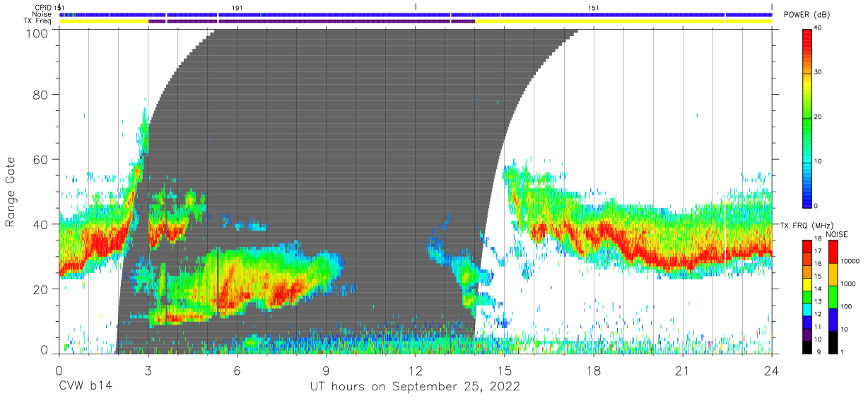Click the UT hour 21 tick label

point(683,369)
